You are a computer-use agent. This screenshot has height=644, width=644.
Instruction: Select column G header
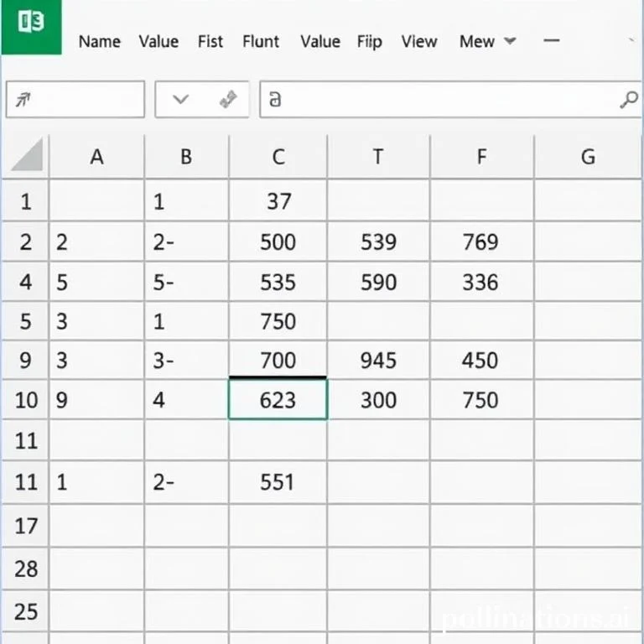[x=588, y=157]
